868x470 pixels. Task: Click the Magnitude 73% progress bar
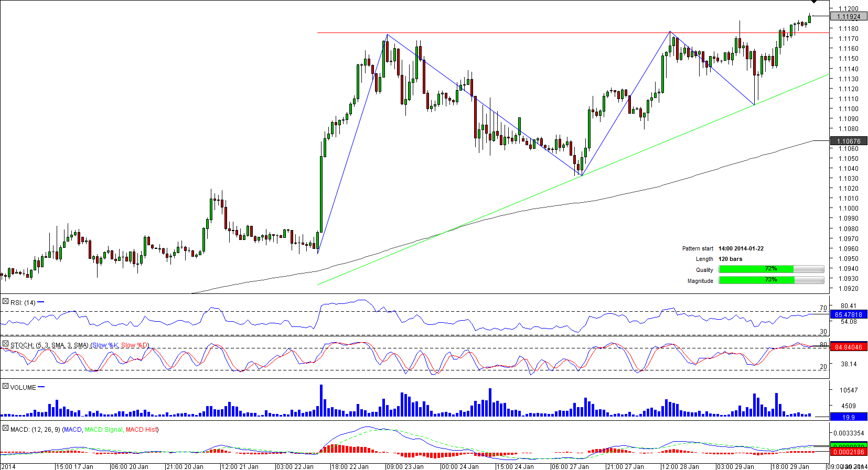coord(771,280)
